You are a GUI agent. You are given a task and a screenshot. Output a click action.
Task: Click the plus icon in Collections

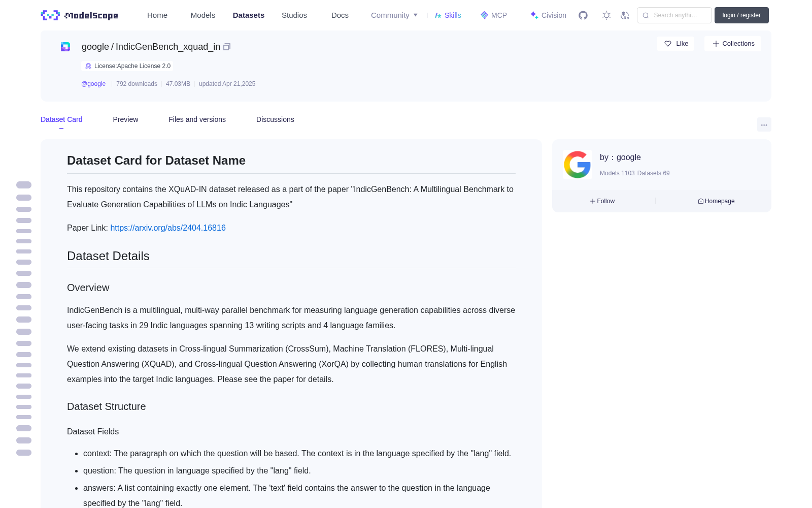click(x=716, y=44)
